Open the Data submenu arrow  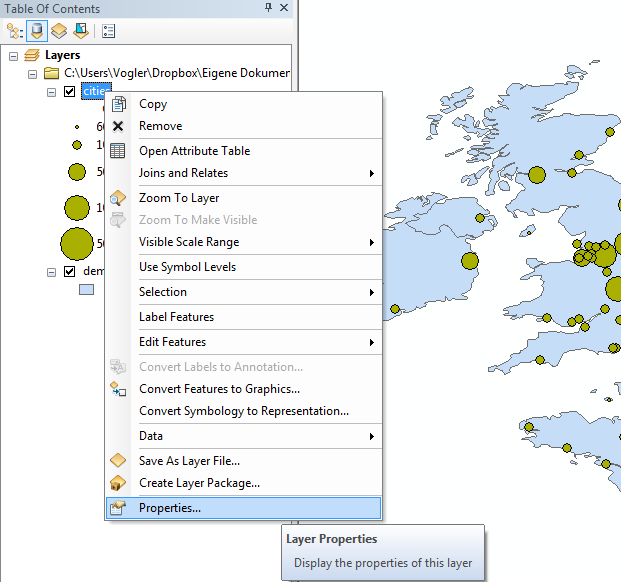pos(371,436)
